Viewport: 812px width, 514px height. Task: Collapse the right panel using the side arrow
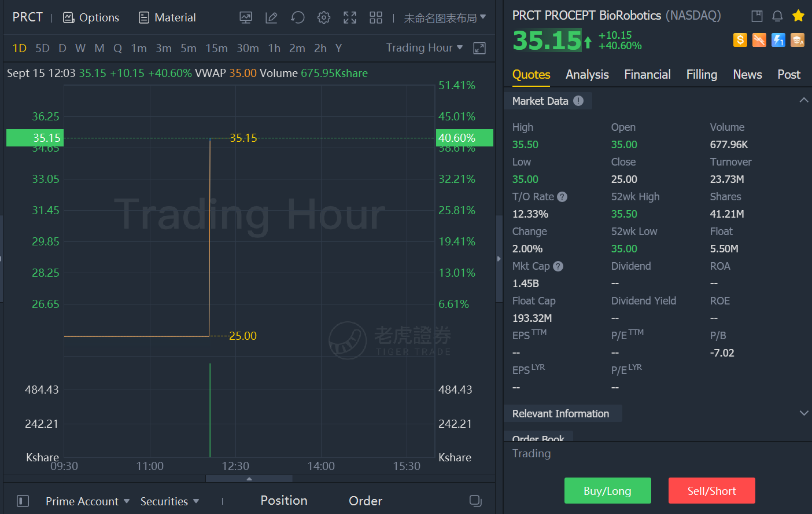(x=499, y=259)
